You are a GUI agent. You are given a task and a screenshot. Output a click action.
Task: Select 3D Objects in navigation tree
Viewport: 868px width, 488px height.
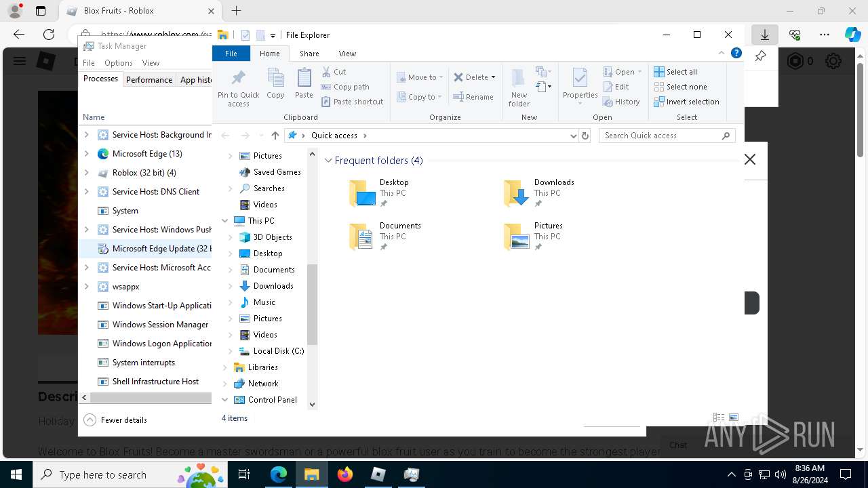point(273,237)
